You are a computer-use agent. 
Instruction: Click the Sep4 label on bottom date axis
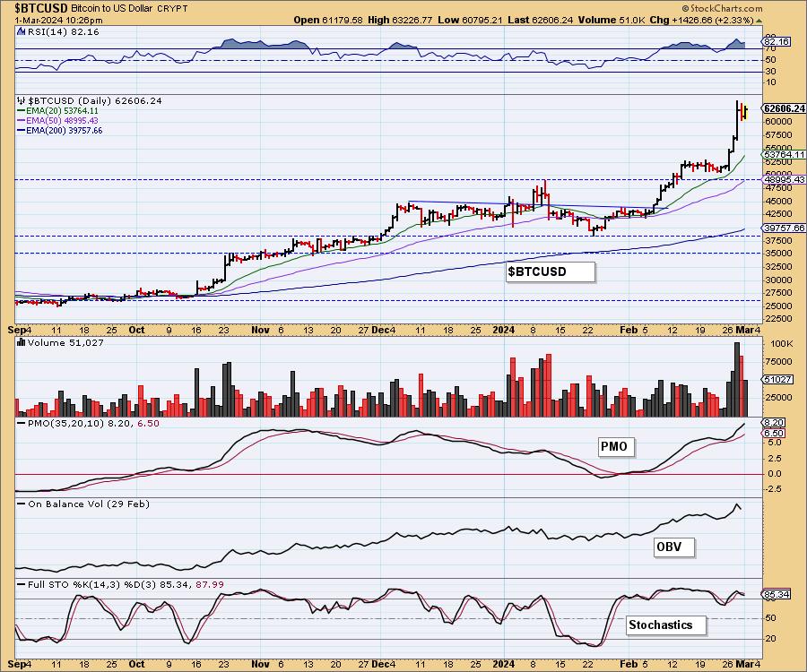[20, 664]
